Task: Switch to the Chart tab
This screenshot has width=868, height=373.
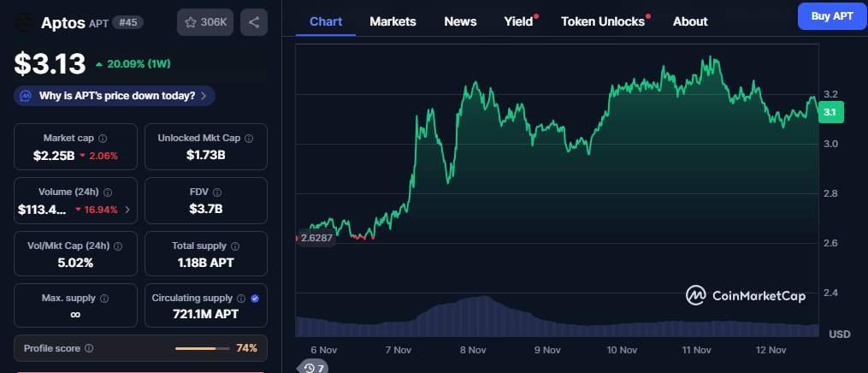Action: point(326,21)
